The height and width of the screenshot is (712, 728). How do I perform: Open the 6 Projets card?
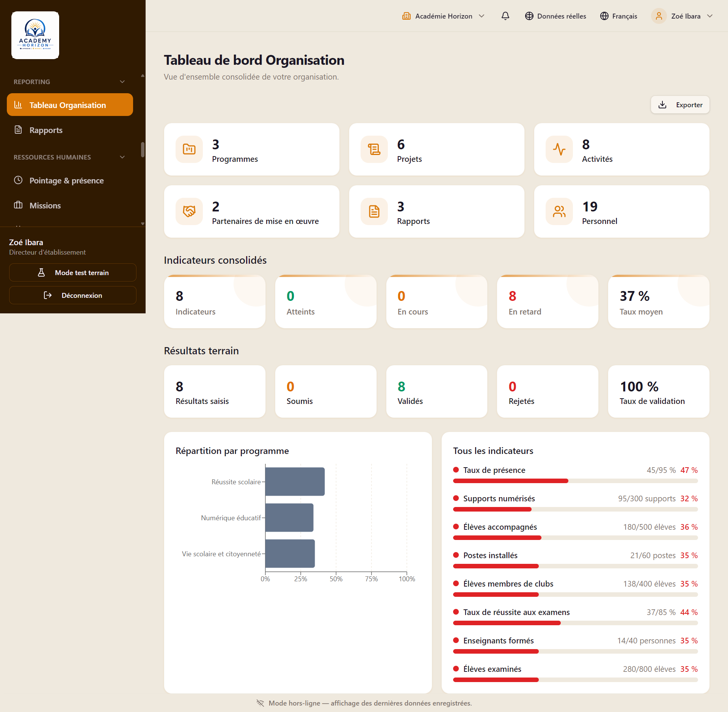[x=437, y=149]
